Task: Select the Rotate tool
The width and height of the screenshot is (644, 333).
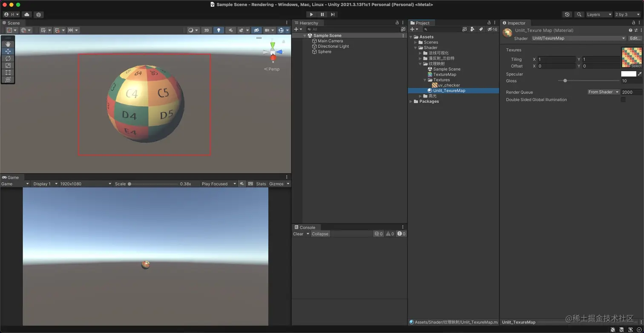Action: click(8, 58)
